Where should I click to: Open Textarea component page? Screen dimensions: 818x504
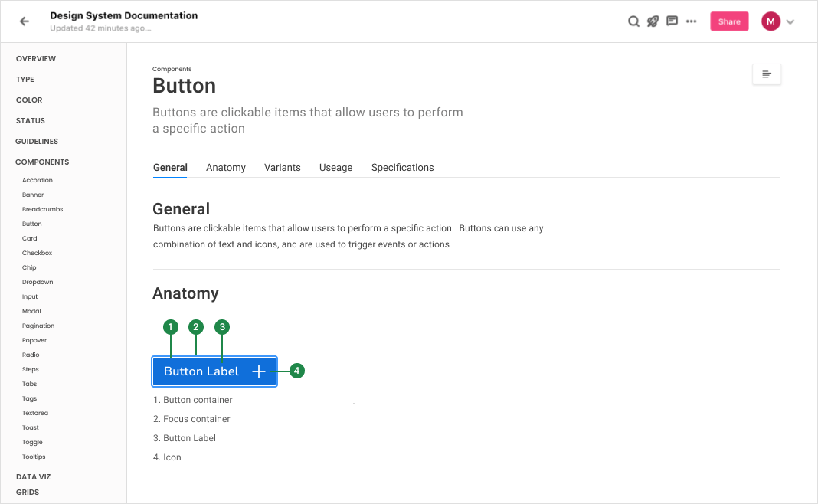pos(35,413)
